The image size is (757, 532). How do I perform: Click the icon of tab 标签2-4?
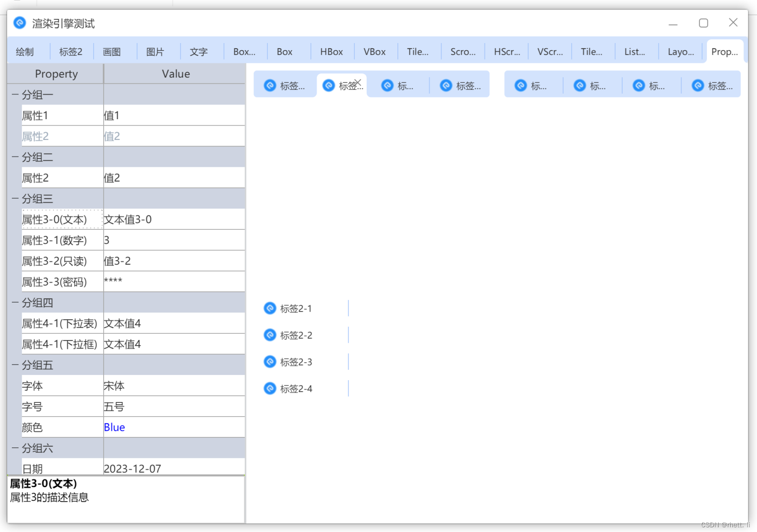pos(270,388)
